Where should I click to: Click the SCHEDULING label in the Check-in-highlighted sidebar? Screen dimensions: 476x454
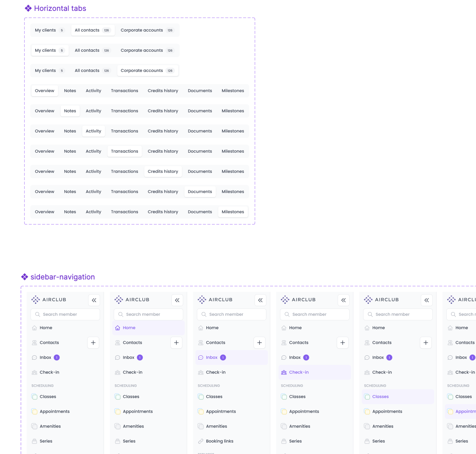(x=292, y=386)
